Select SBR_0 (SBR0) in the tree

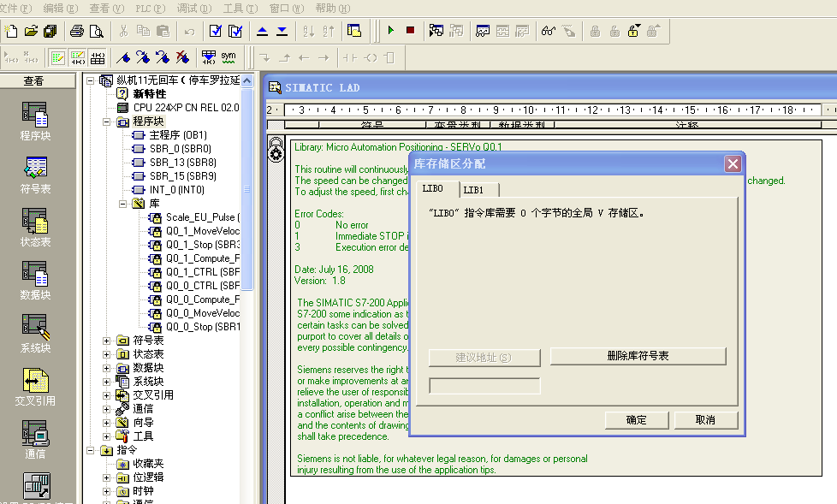click(x=180, y=149)
